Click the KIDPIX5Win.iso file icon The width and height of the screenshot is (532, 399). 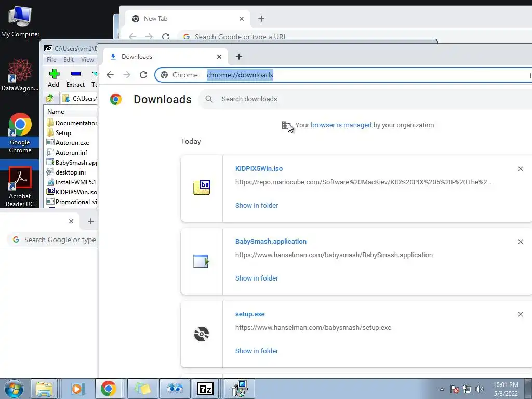coord(202,188)
